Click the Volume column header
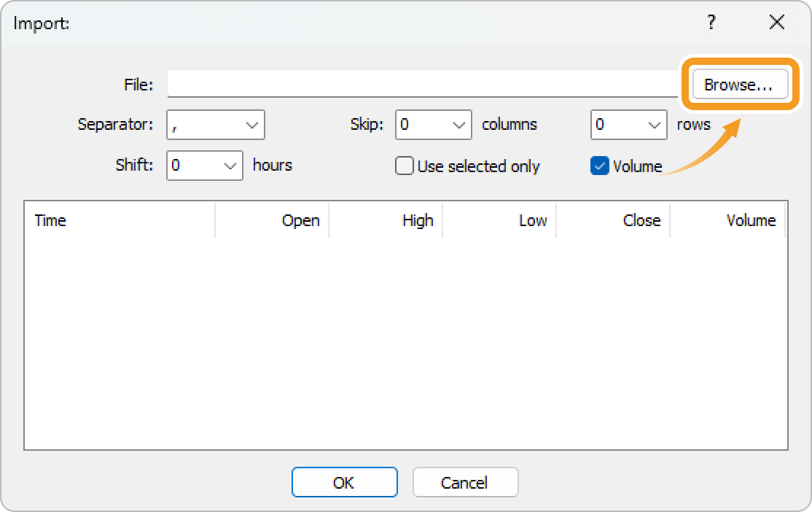 pyautogui.click(x=727, y=220)
